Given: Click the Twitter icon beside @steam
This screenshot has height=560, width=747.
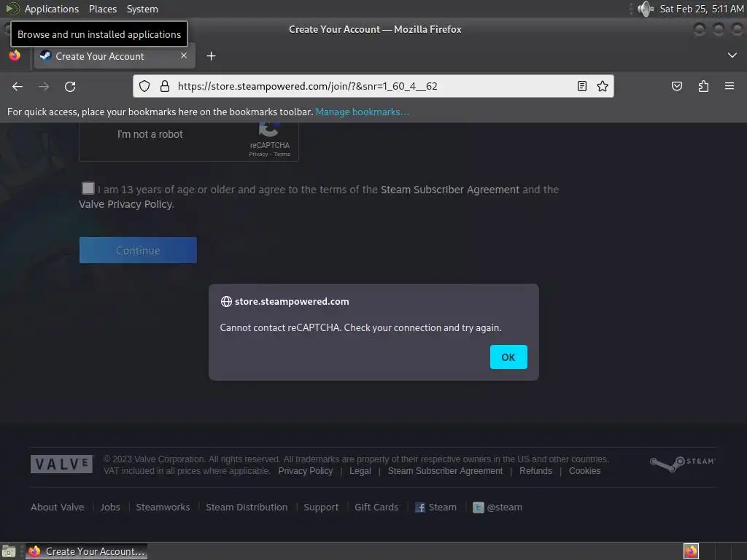Looking at the screenshot, I should 478,507.
